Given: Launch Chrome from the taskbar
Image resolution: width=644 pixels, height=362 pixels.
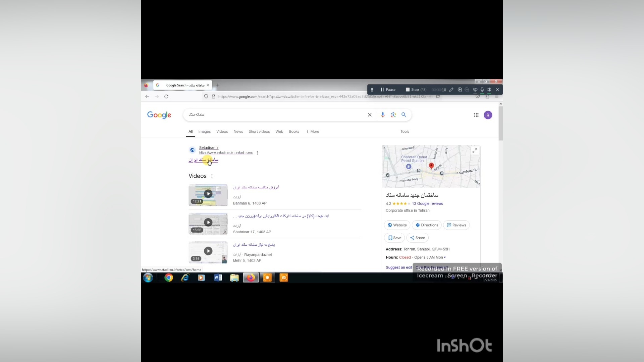Looking at the screenshot, I should pos(169,278).
